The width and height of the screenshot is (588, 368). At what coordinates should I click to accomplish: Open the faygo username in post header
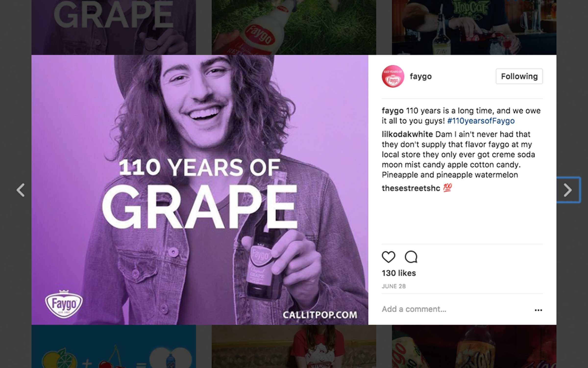(421, 76)
